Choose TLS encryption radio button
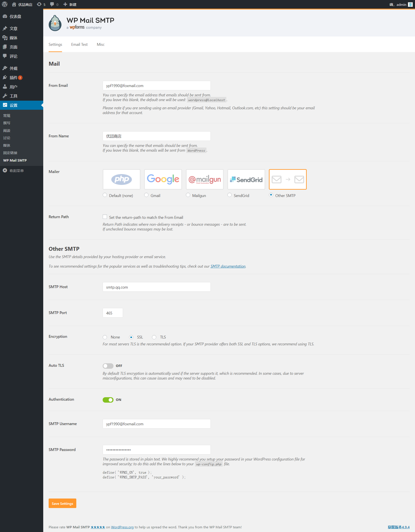The height and width of the screenshot is (532, 415). (x=154, y=337)
